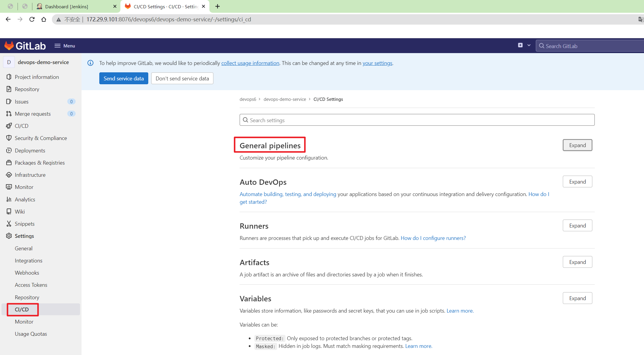Viewport: 644px width, 355px height.
Task: Click the Security & Compliance shield icon
Action: 9,138
